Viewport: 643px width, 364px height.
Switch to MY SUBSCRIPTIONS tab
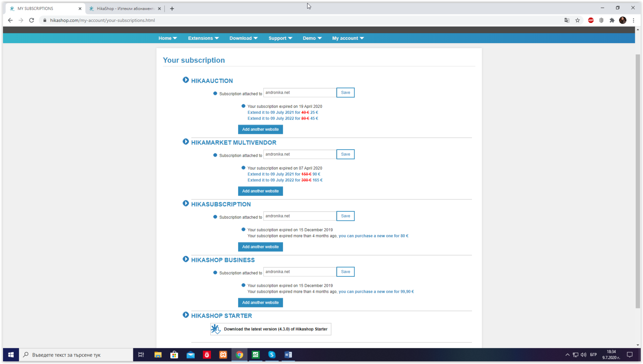(45, 9)
